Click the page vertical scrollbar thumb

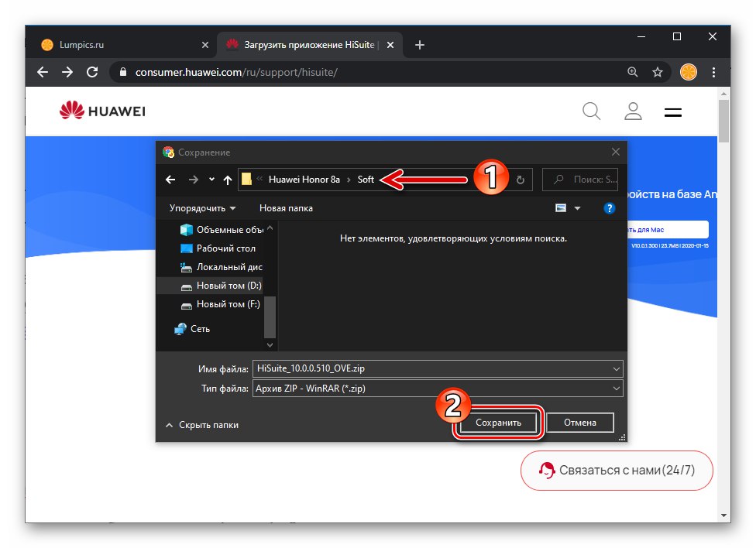[x=723, y=121]
